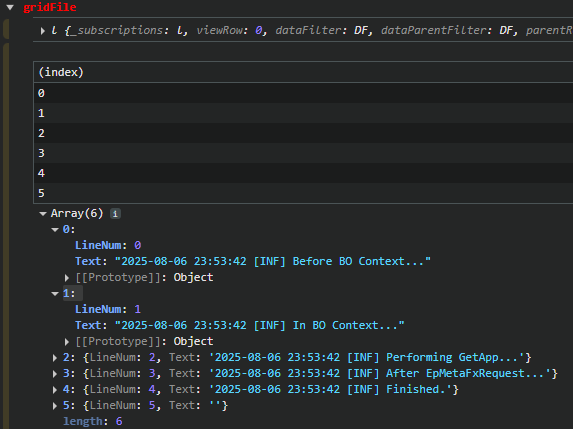Expand array item 3 After EpMetaFxRequest
Screen dimensions: 573x429
(54, 374)
